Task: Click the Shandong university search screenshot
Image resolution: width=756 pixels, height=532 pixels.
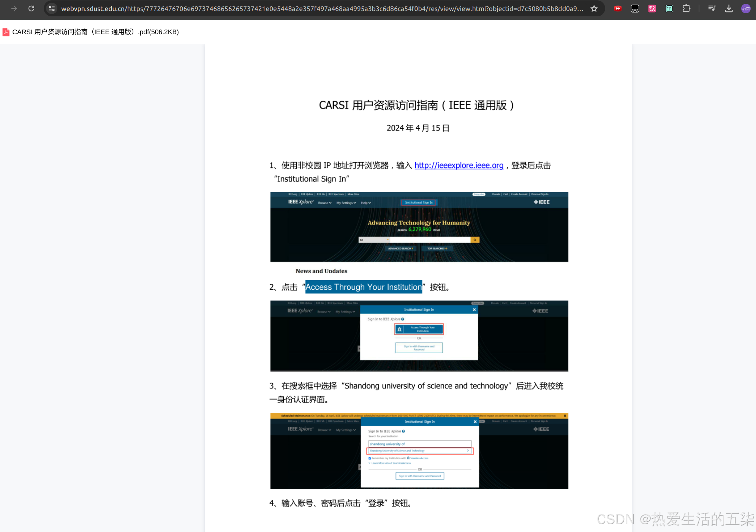Action: (x=419, y=451)
